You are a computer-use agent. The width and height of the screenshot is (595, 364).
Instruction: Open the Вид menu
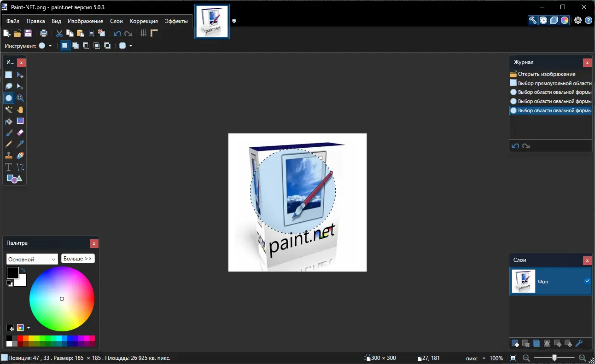coord(56,21)
